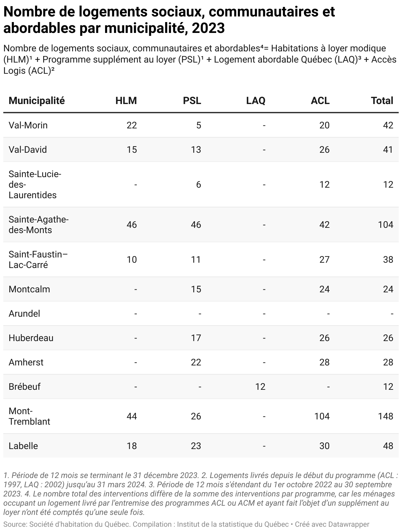Select the Montcalm row name
Image resolution: width=402 pixels, height=532 pixels.
29,289
